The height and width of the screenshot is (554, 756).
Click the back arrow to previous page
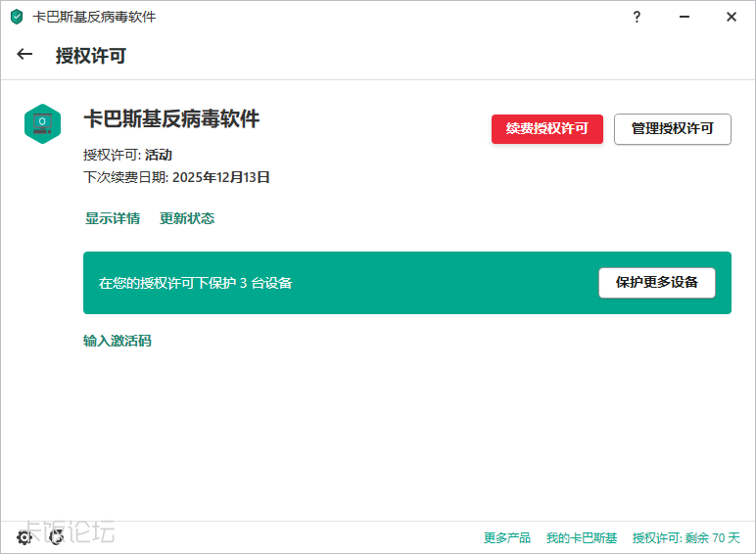[x=25, y=55]
